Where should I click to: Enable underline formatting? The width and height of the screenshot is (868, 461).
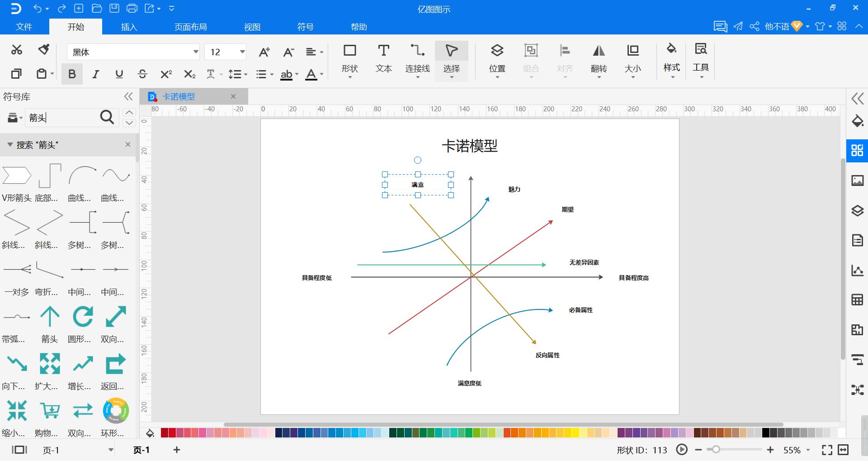click(118, 73)
